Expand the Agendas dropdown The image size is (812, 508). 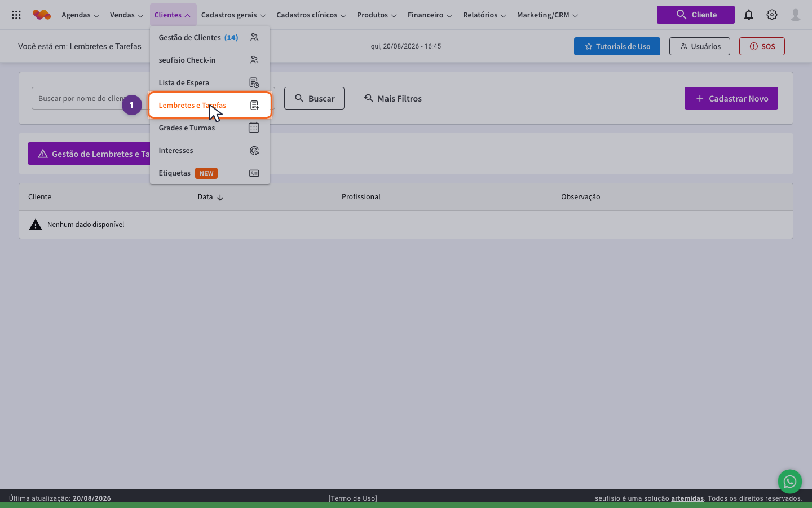(x=80, y=15)
